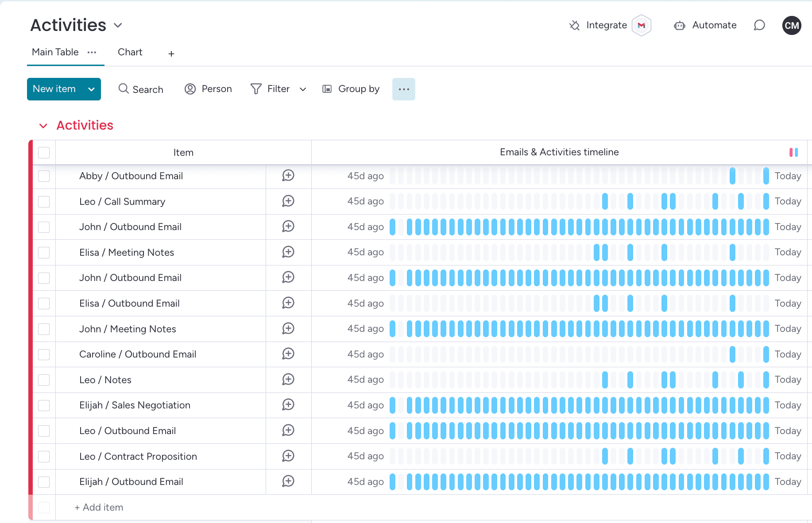812x523 pixels.
Task: Click the Gmail integration hexagon icon
Action: tap(642, 25)
